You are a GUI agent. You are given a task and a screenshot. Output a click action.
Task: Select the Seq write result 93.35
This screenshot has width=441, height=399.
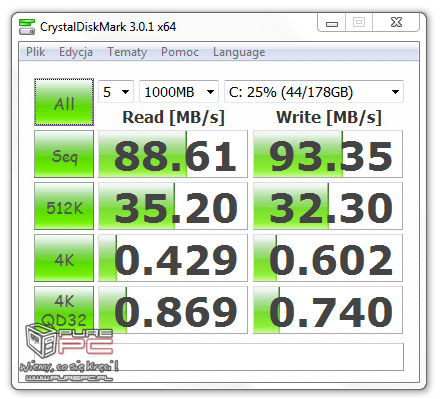point(328,154)
